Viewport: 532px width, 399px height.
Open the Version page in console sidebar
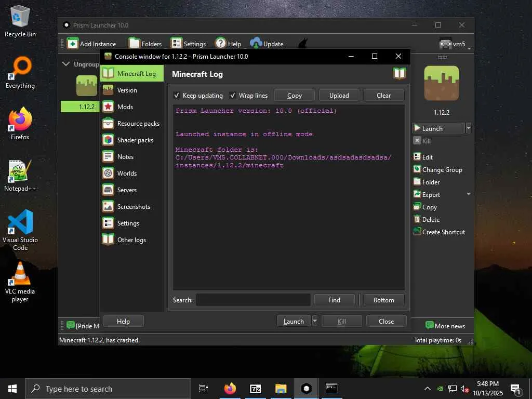[131, 90]
